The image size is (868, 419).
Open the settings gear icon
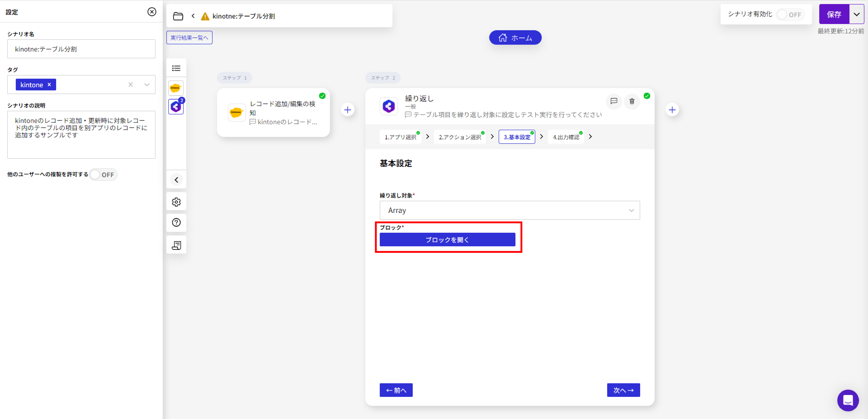coord(176,202)
